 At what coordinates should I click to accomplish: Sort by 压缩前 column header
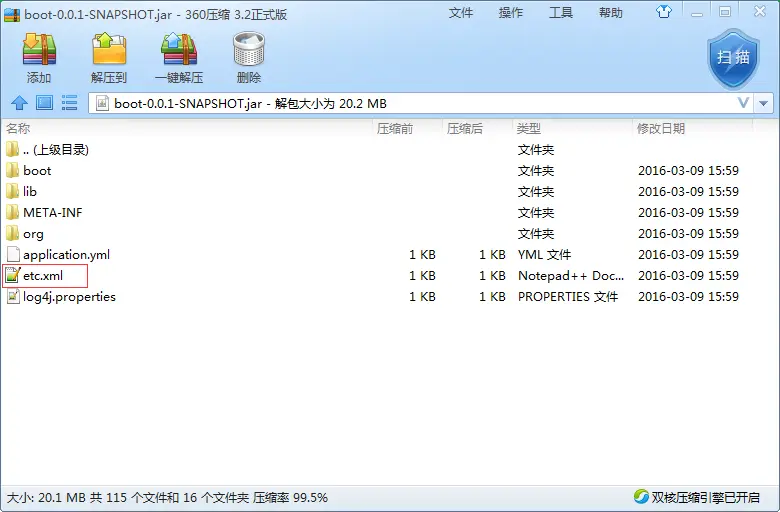pos(394,128)
